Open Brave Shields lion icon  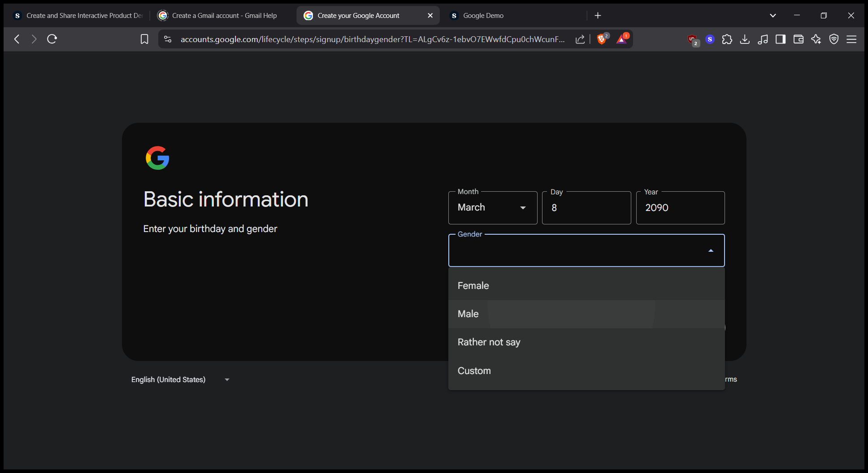602,39
